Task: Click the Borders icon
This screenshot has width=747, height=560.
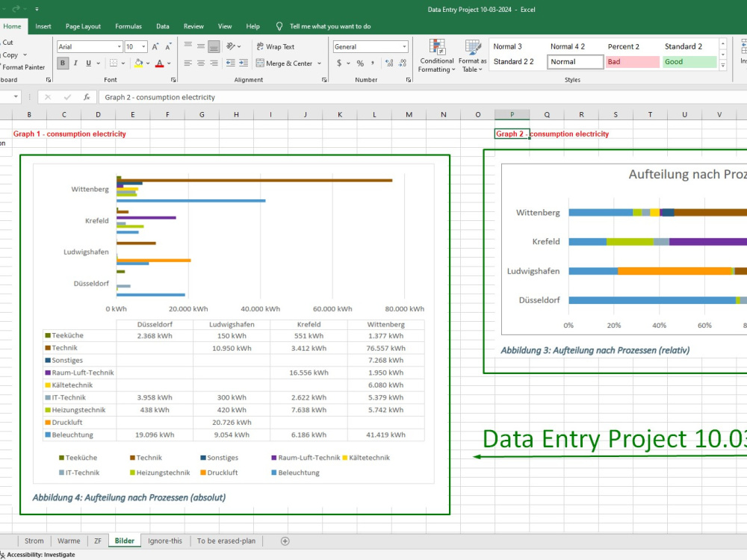Action: [x=114, y=63]
